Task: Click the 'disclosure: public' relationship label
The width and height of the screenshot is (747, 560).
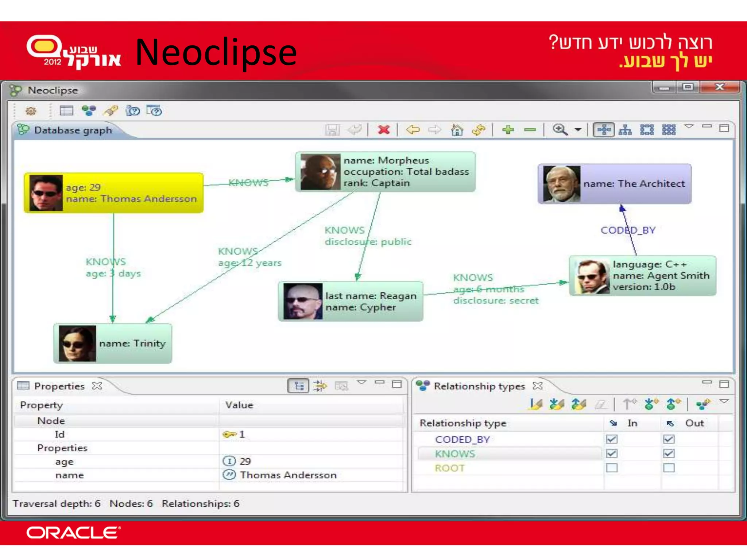Action: point(368,242)
